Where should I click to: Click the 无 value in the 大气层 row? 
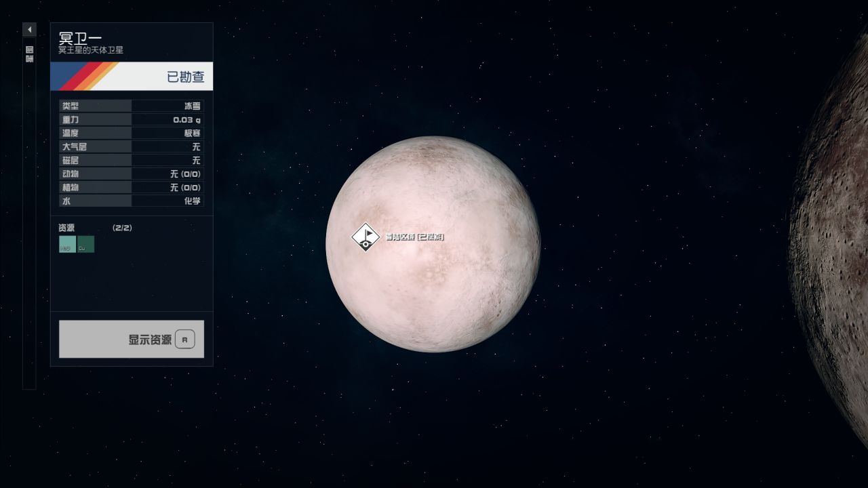click(197, 146)
